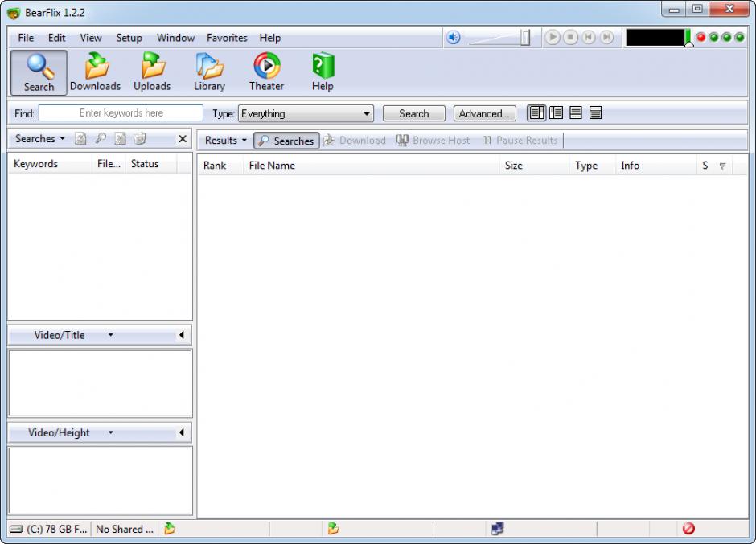Image resolution: width=756 pixels, height=544 pixels.
Task: Open the Type dropdown showing Everything
Action: pyautogui.click(x=306, y=114)
